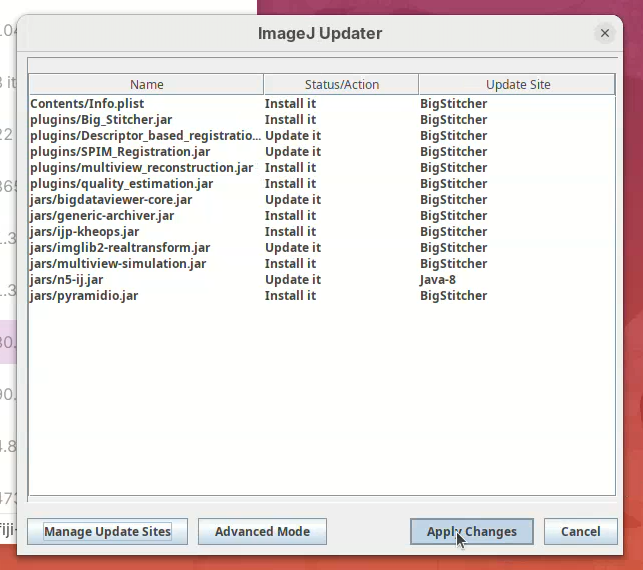The image size is (643, 570).
Task: Sort by Update Site column header
Action: click(x=517, y=85)
